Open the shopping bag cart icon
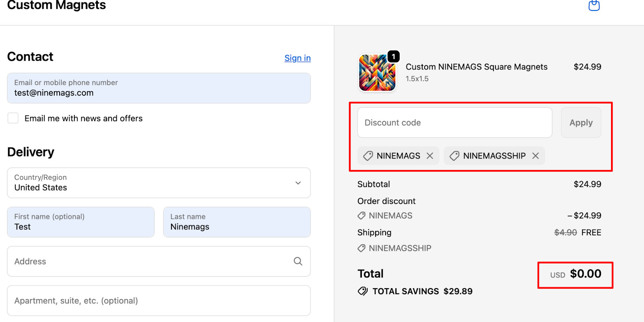This screenshot has width=644, height=322. [x=594, y=5]
